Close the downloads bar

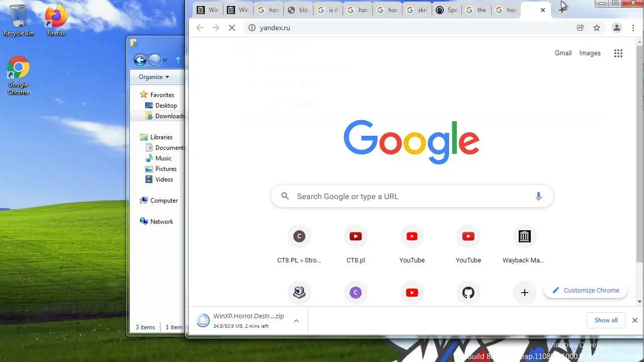coord(634,320)
